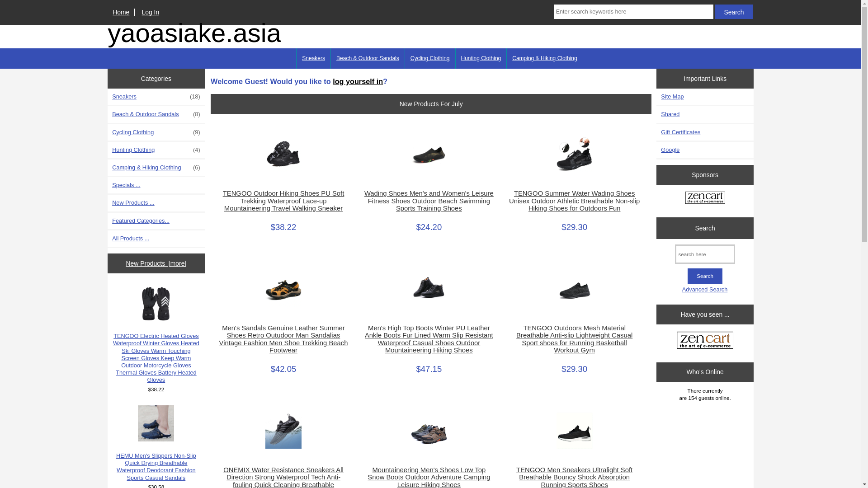This screenshot has height=488, width=868.
Task: Open Men's Sandals Genuine Leather title link
Action: pos(283,339)
